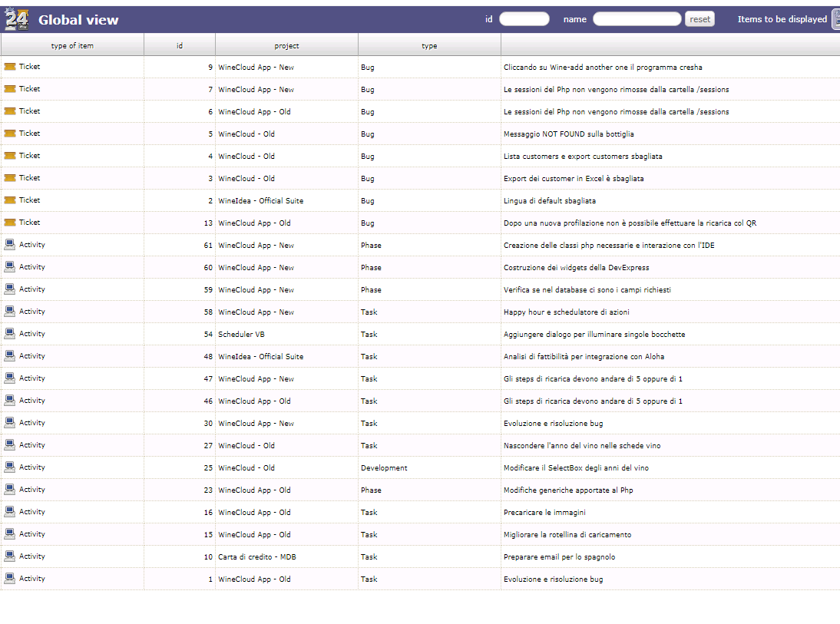Image resolution: width=840 pixels, height=624 pixels.
Task: Click the activity icon for row id 1
Action: [x=10, y=579]
